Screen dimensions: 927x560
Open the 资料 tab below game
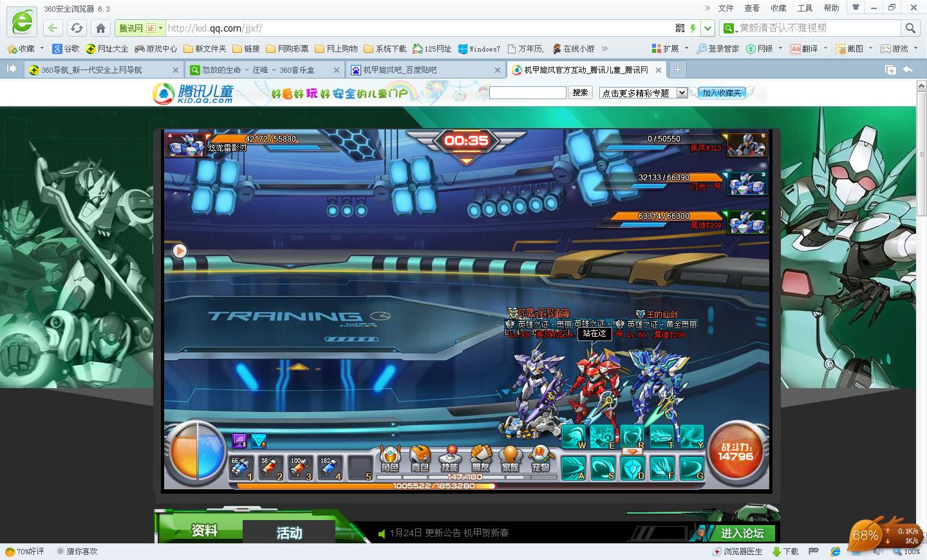tap(204, 530)
